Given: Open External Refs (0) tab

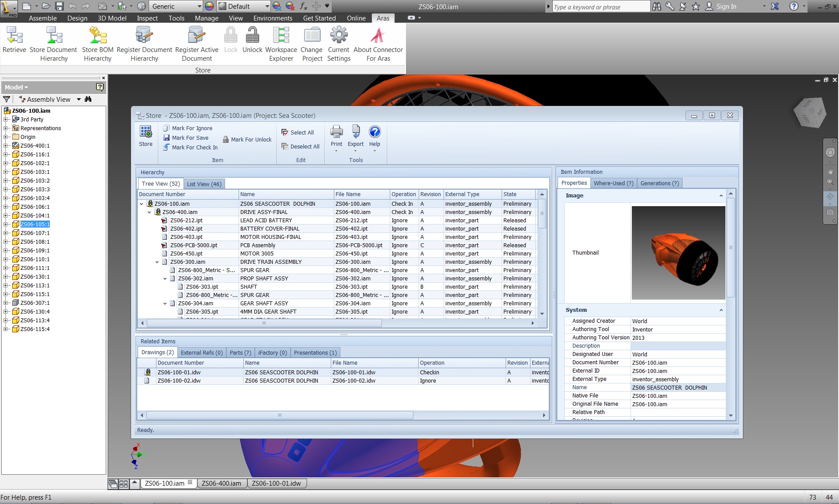Looking at the screenshot, I should [x=201, y=352].
